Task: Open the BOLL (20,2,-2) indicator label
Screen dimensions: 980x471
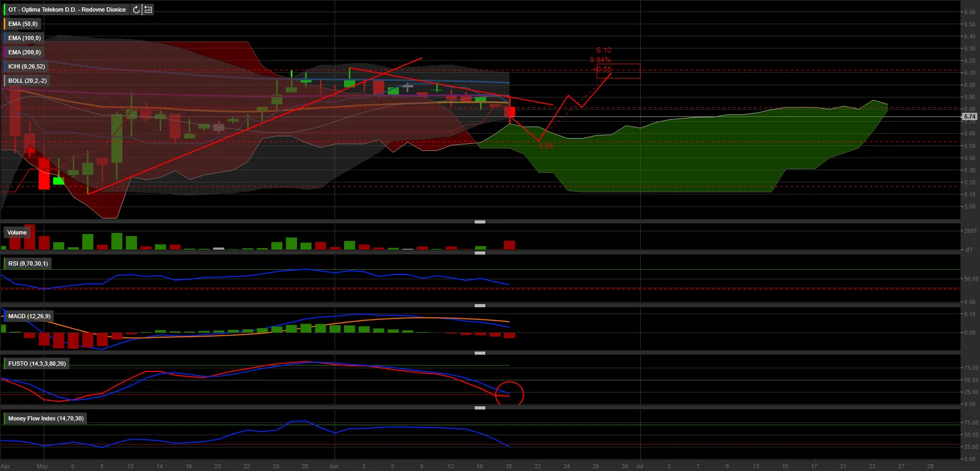Action: pyautogui.click(x=27, y=81)
